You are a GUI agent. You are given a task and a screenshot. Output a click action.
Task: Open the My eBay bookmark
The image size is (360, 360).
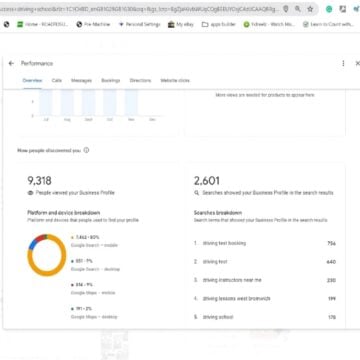coord(181,24)
